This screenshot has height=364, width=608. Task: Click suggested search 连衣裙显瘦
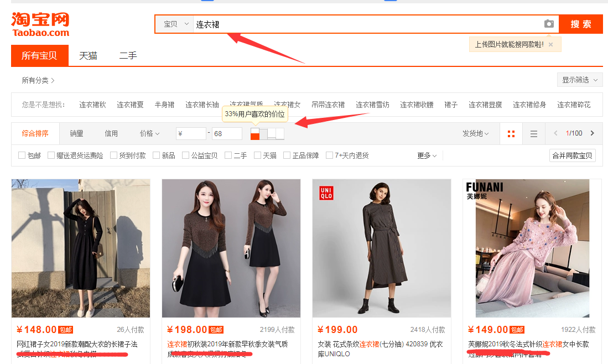point(485,105)
